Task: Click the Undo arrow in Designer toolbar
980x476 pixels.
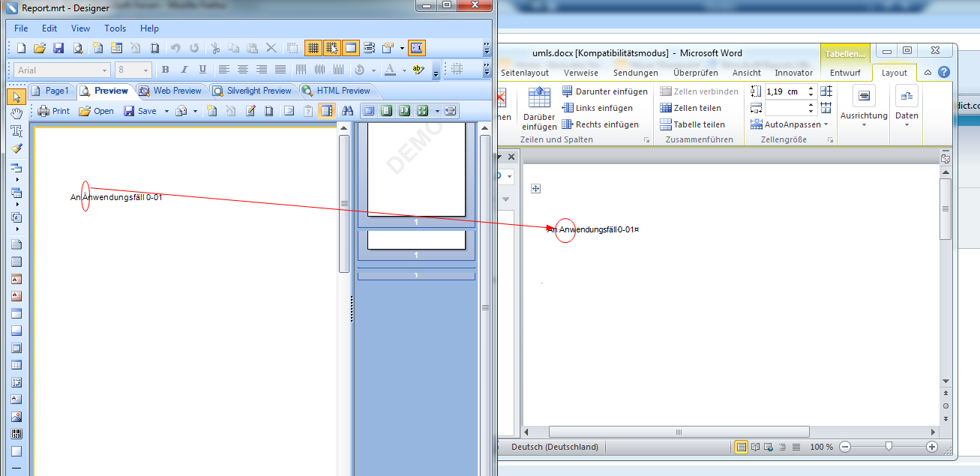Action: (x=175, y=48)
